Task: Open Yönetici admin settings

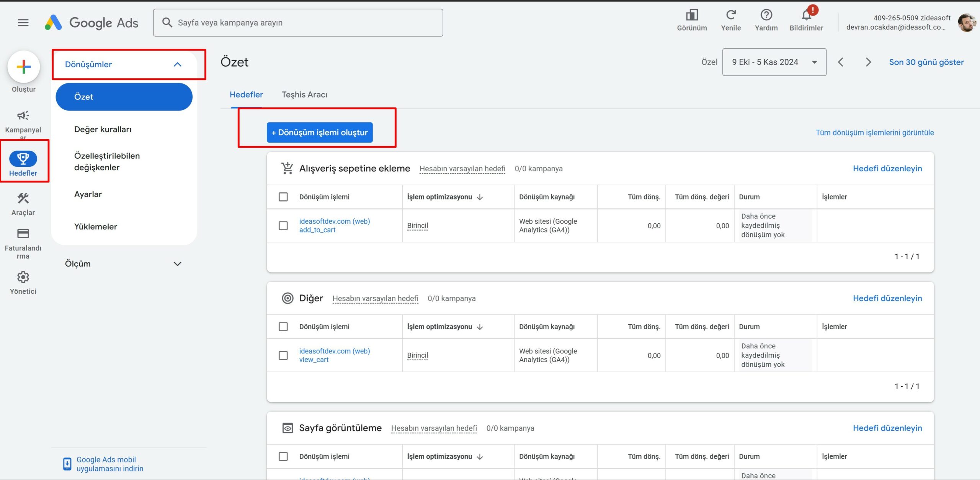Action: pos(23,283)
